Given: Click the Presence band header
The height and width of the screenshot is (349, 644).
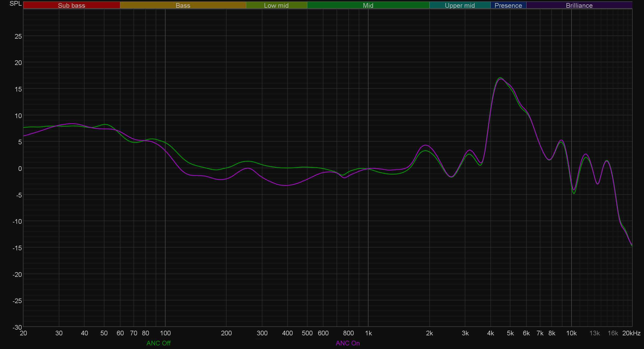Looking at the screenshot, I should (508, 5).
